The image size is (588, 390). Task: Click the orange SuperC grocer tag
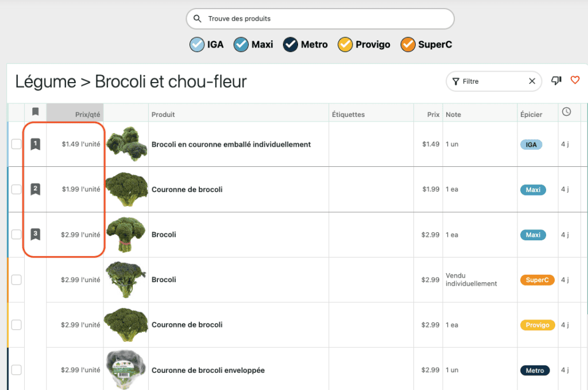[537, 280]
